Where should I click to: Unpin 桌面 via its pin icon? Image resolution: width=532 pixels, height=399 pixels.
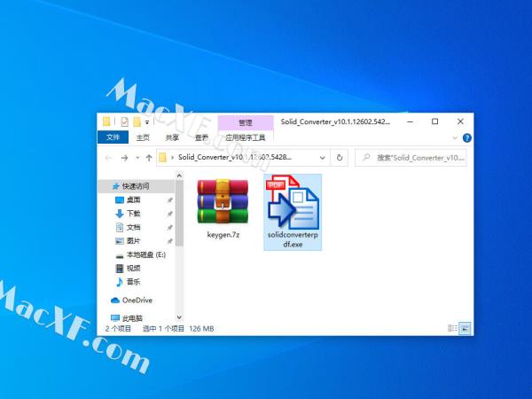coord(169,200)
